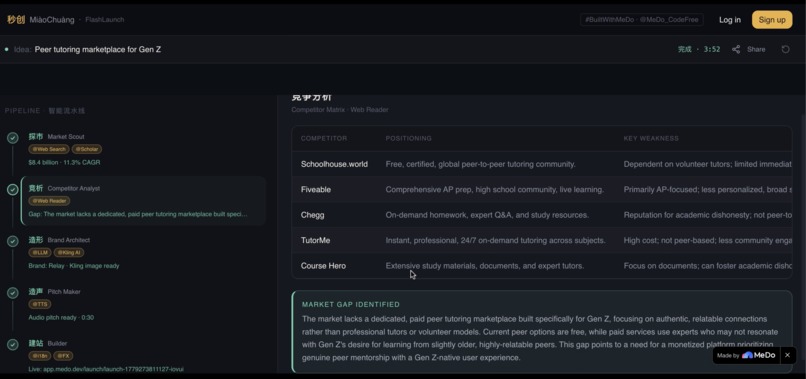806x379 pixels.
Task: Click the @Web Search tag
Action: tap(49, 149)
